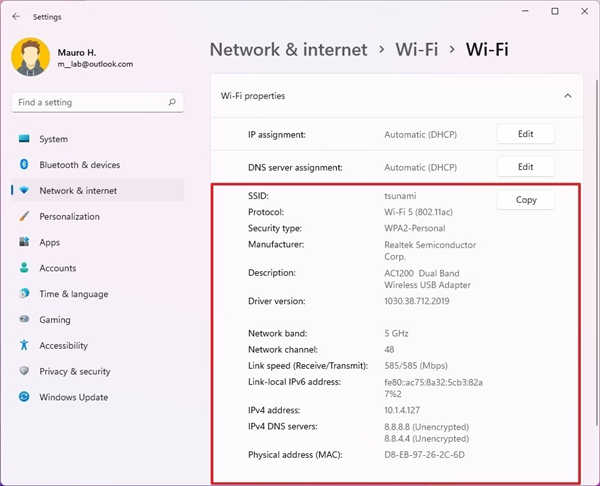This screenshot has width=600, height=486.
Task: Collapse the Wi-Fi properties section
Action: pyautogui.click(x=568, y=96)
